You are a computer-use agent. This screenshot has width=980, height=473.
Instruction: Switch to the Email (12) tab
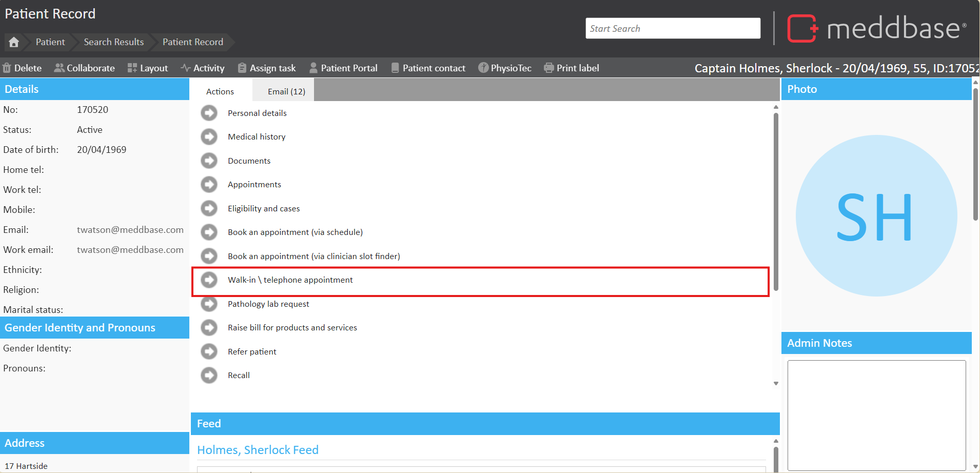[x=286, y=91]
